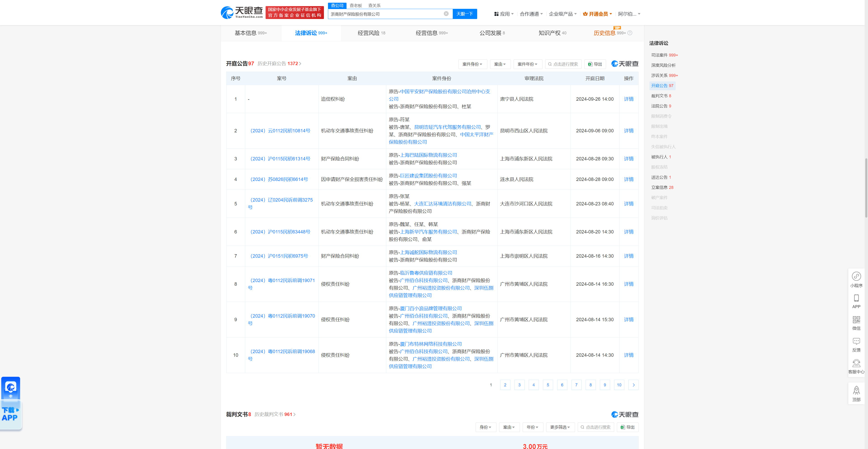The height and width of the screenshot is (449, 868).
Task: Open the 案件身份 filter dropdown
Action: point(472,64)
